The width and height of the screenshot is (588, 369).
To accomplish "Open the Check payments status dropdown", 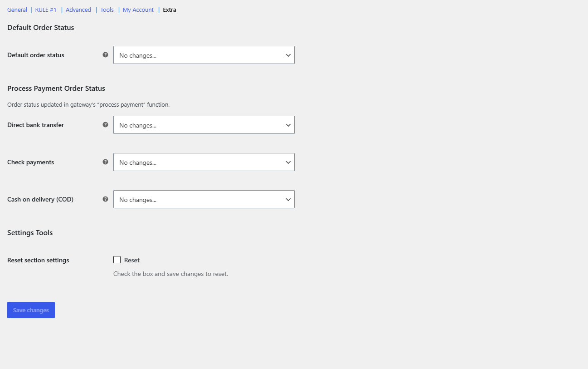I will (x=204, y=162).
